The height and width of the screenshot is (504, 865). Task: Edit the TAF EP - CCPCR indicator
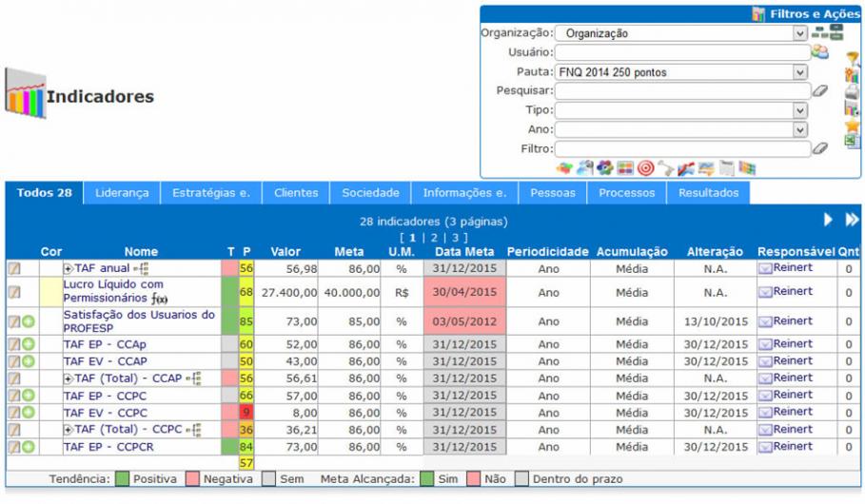click(14, 447)
